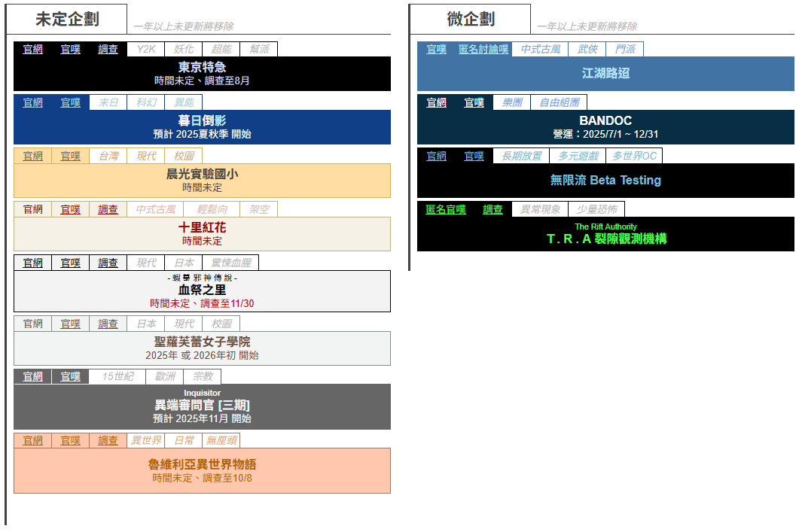802x532 pixels.
Task: Click the 調查 link above 東京特急
Action: point(108,50)
